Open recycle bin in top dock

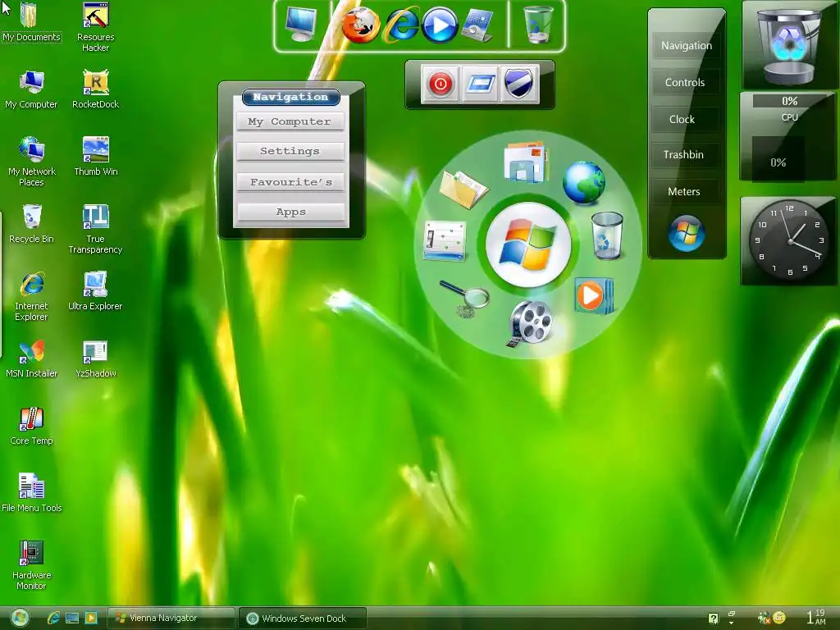pyautogui.click(x=537, y=24)
